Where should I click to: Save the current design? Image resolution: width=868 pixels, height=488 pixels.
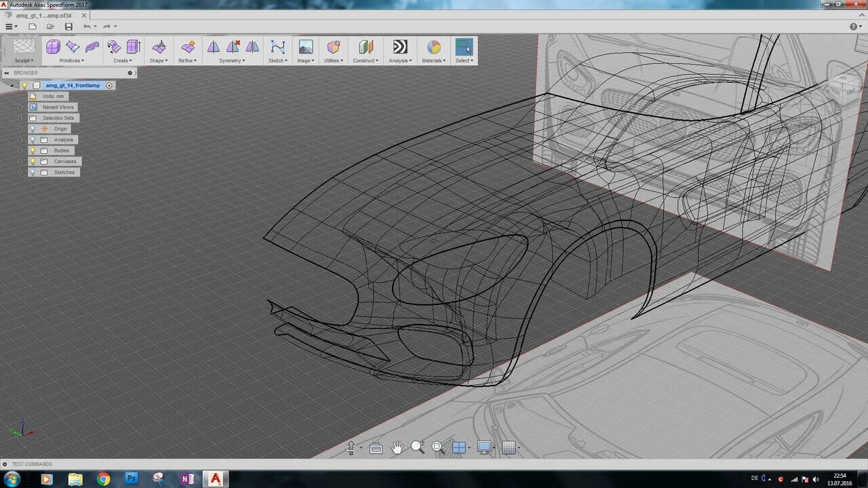(68, 26)
